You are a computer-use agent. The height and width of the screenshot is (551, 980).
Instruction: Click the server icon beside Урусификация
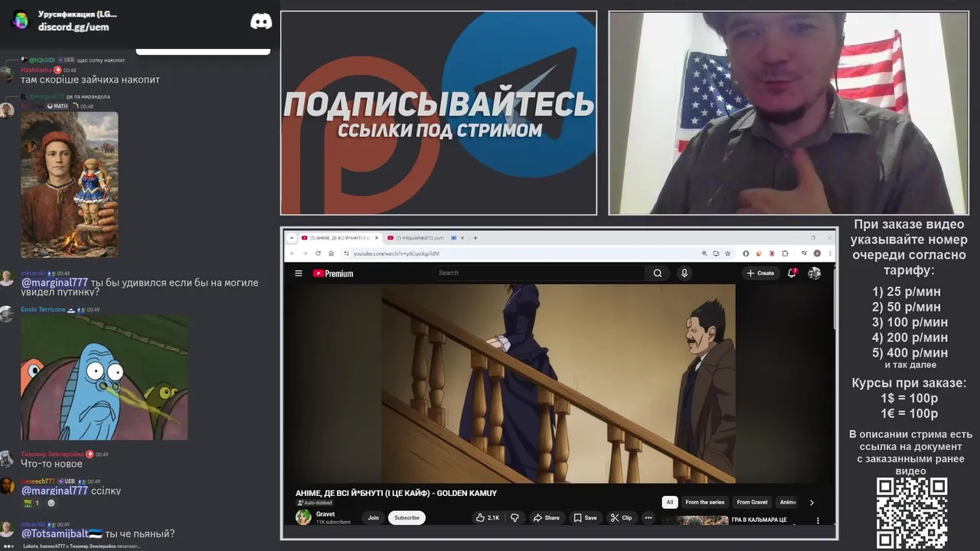tap(21, 20)
